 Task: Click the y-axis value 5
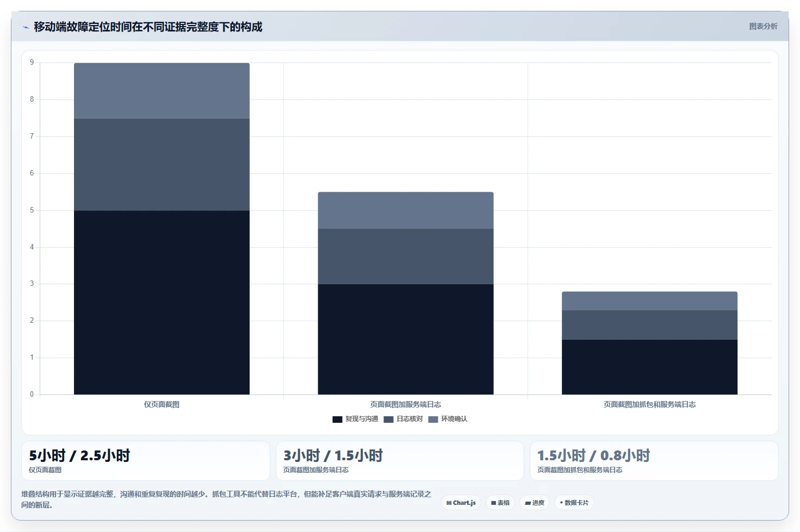(x=32, y=210)
